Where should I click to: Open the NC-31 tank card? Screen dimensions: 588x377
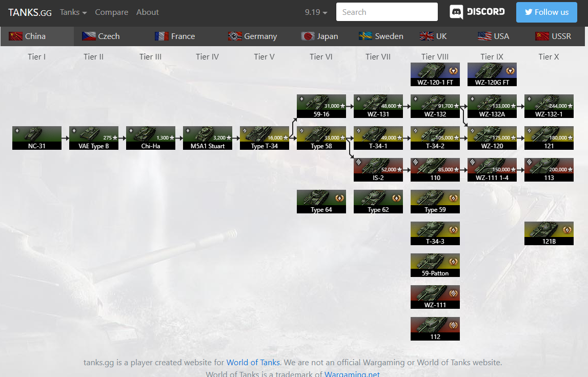tap(37, 138)
